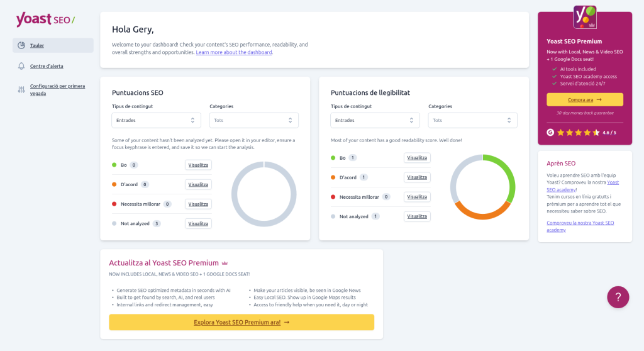Open readability Tipus de contingut dropdown
The width and height of the screenshot is (644, 351).
pos(375,120)
